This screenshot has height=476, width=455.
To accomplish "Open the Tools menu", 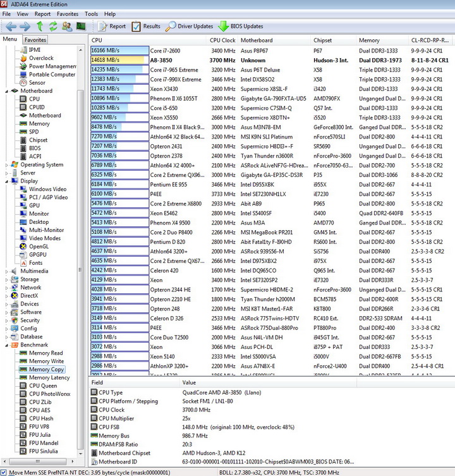I will (91, 14).
